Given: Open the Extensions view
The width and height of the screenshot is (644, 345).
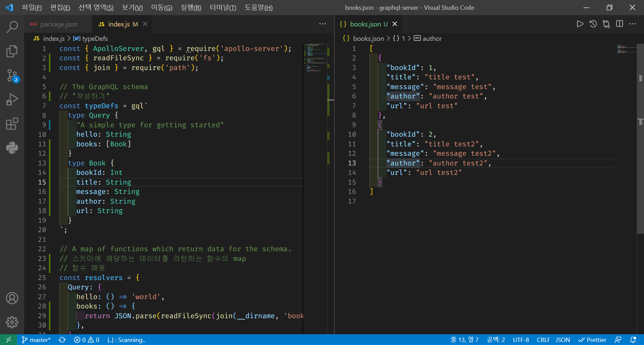Looking at the screenshot, I should point(12,124).
